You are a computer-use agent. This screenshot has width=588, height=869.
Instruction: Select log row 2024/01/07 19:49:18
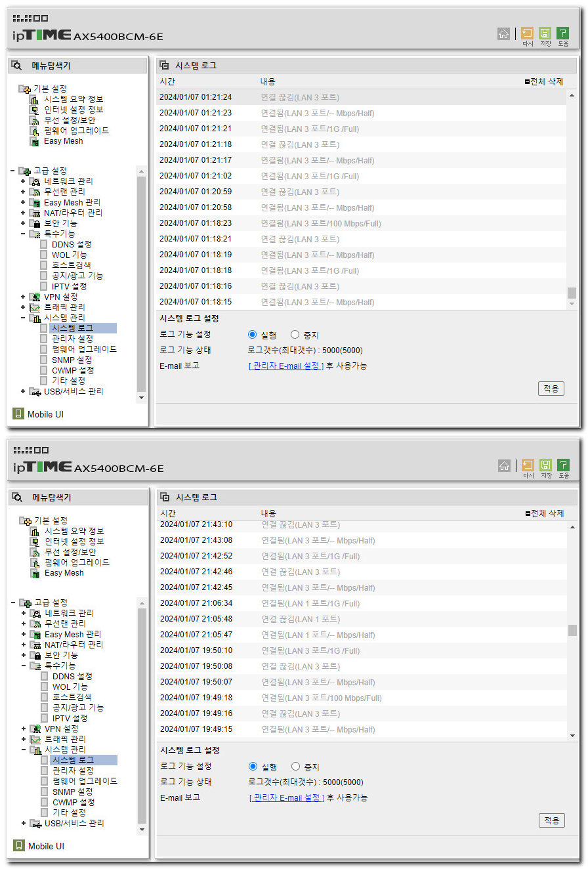click(x=362, y=698)
